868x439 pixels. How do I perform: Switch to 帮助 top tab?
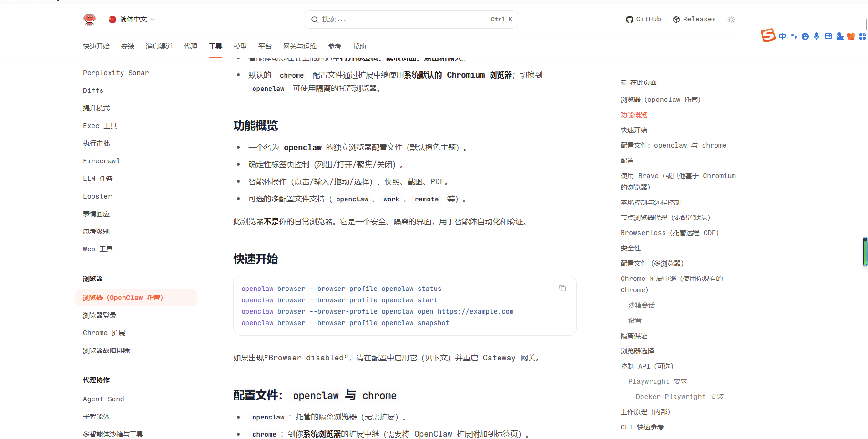[359, 46]
